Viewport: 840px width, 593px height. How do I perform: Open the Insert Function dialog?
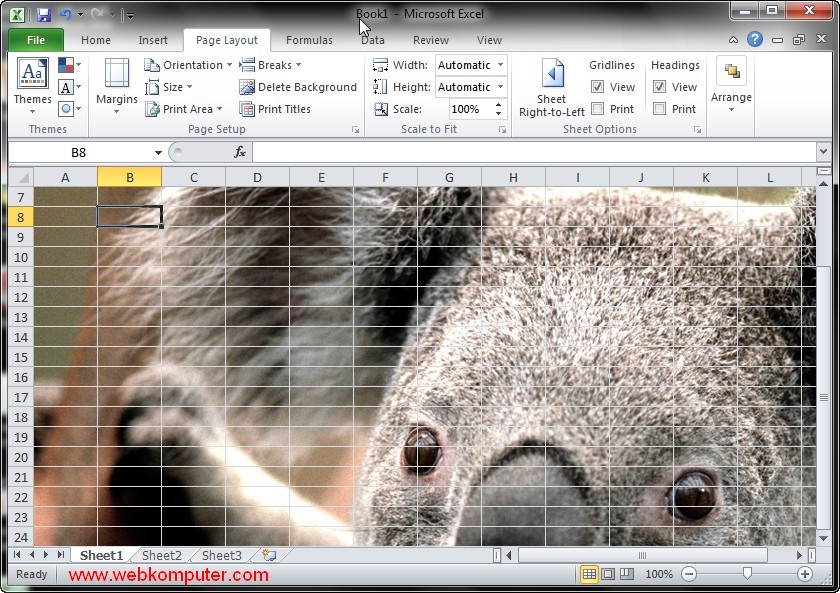(x=240, y=151)
